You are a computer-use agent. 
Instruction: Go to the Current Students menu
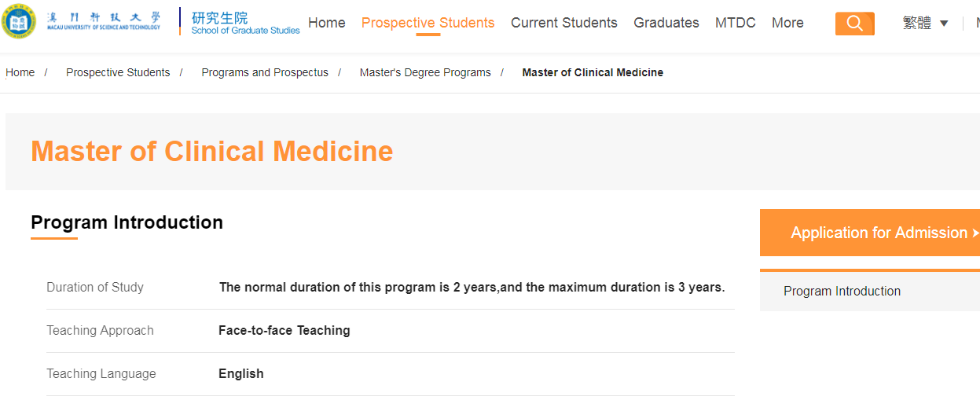564,23
